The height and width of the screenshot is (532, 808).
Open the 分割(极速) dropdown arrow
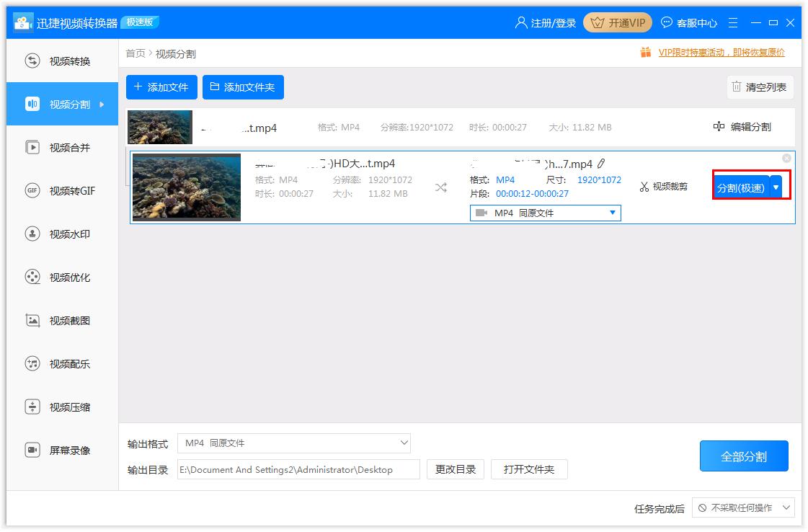point(776,185)
